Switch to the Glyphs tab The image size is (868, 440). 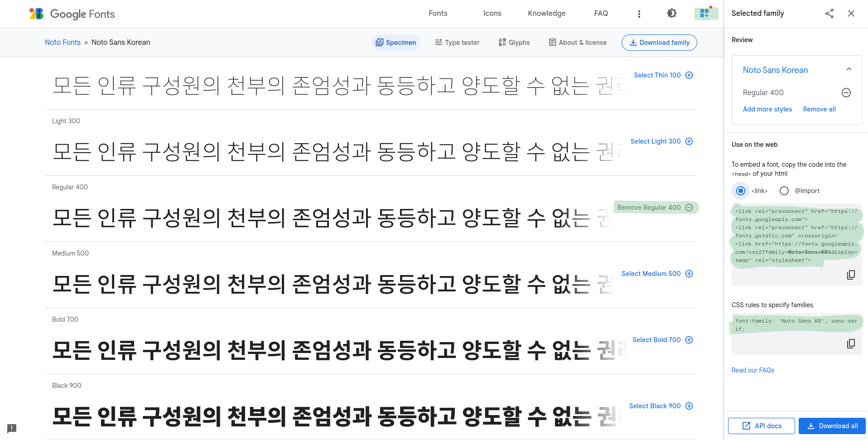pos(514,43)
